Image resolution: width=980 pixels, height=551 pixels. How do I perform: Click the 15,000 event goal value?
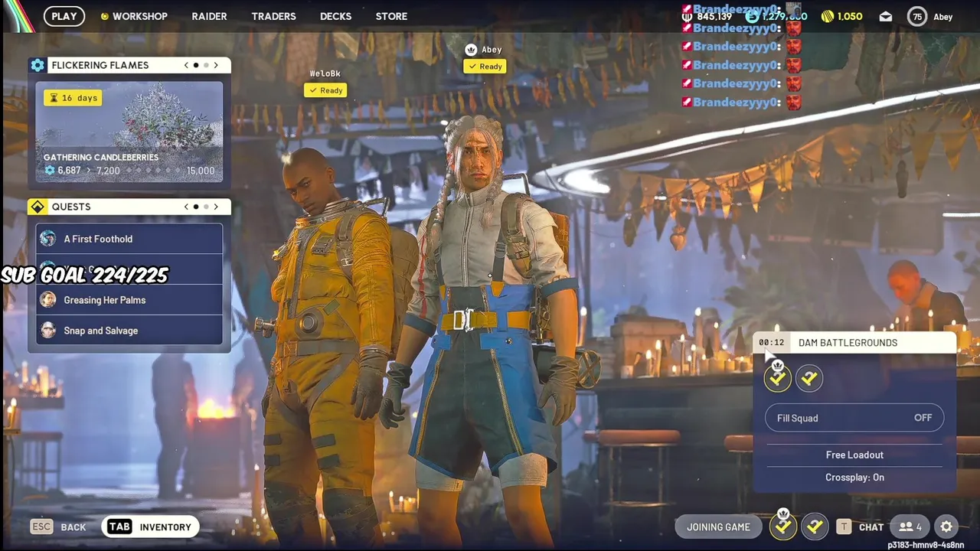pos(201,171)
